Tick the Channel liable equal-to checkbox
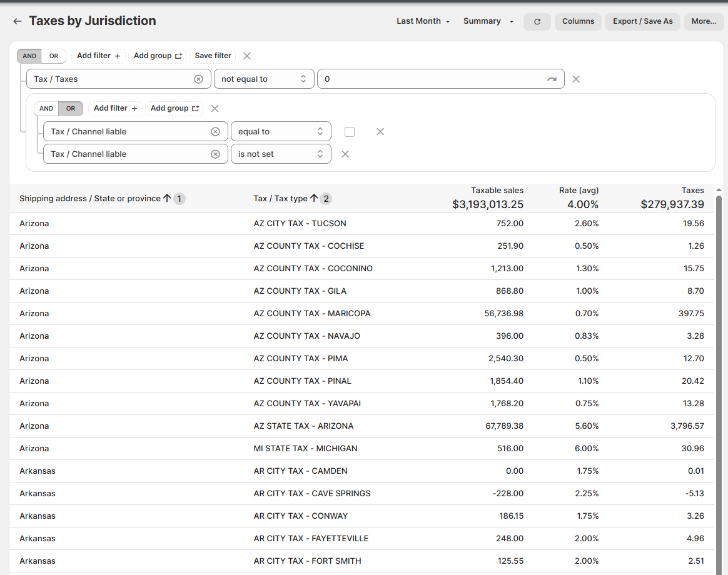Image resolution: width=728 pixels, height=575 pixels. click(x=350, y=132)
